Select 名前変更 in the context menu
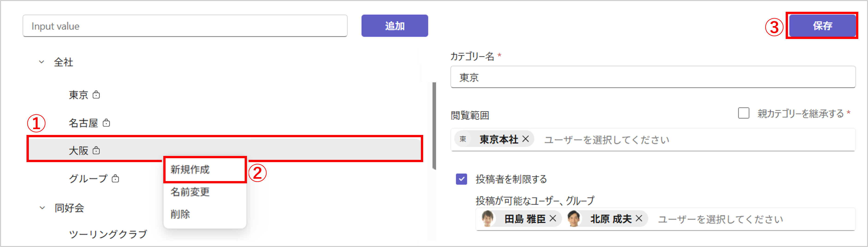 click(190, 192)
